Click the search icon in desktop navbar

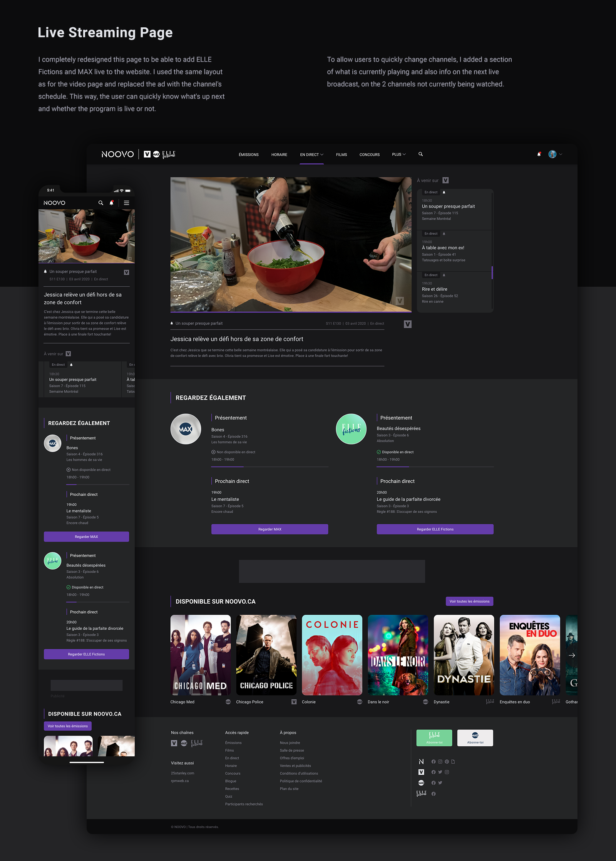[x=420, y=154]
